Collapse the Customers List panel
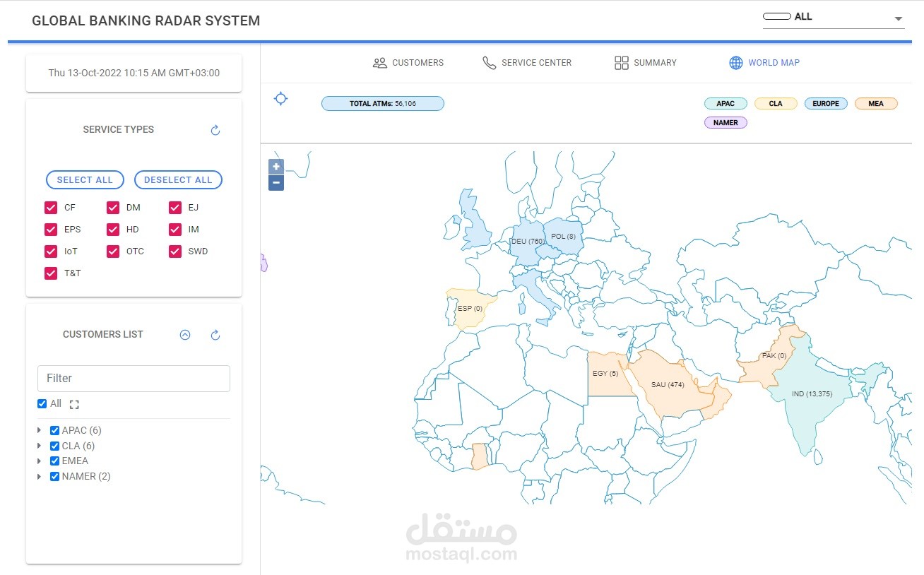 click(x=184, y=334)
